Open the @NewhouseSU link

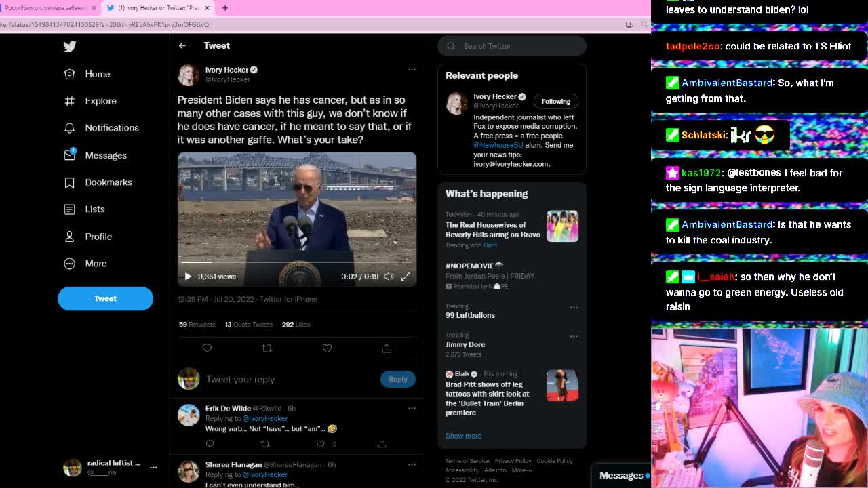coord(498,145)
